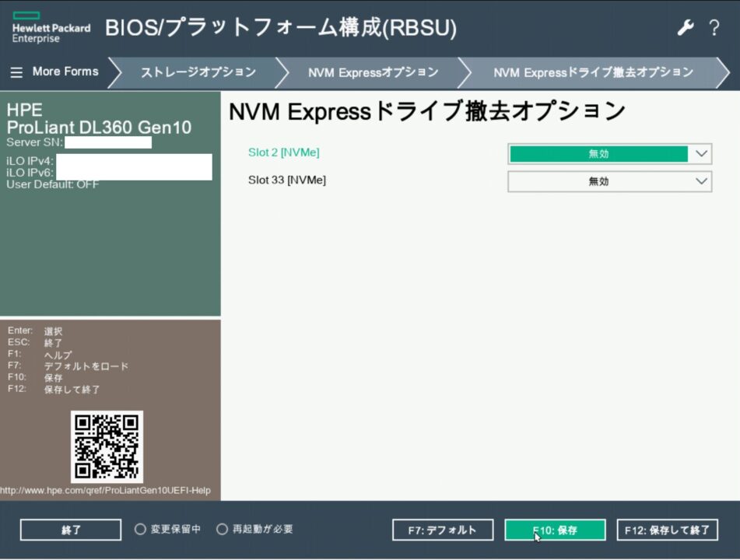Click the 終了 exit button
Image resolution: width=740 pixels, height=560 pixels.
[x=71, y=530]
